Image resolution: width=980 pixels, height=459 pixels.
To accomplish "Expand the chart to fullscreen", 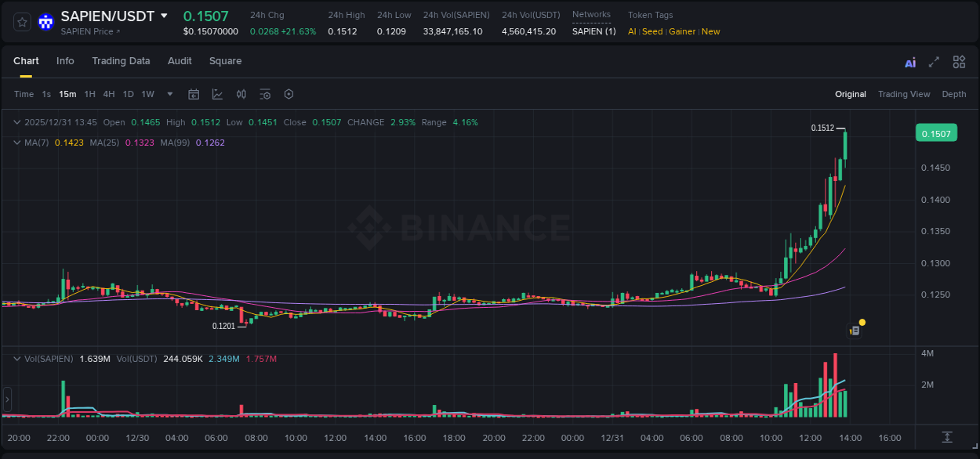I will 935,62.
